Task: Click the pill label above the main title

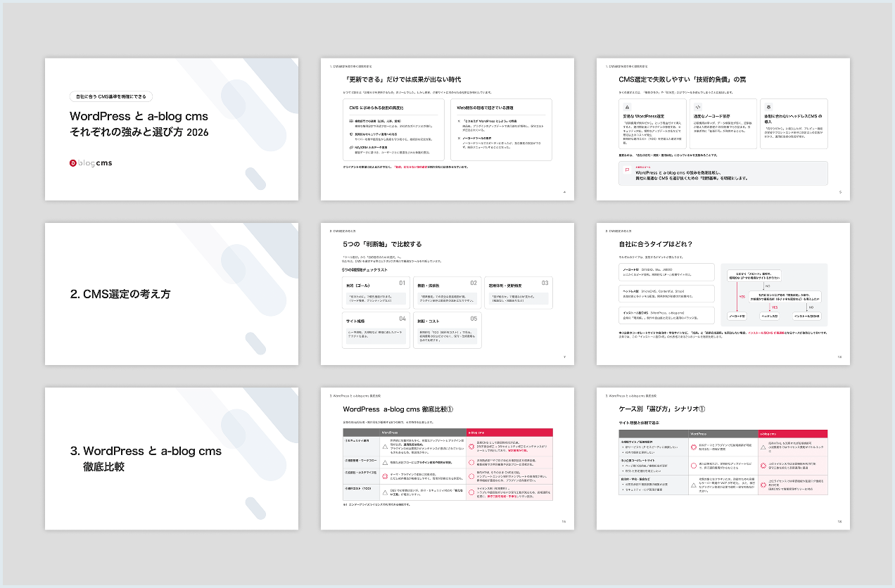Action: (111, 96)
